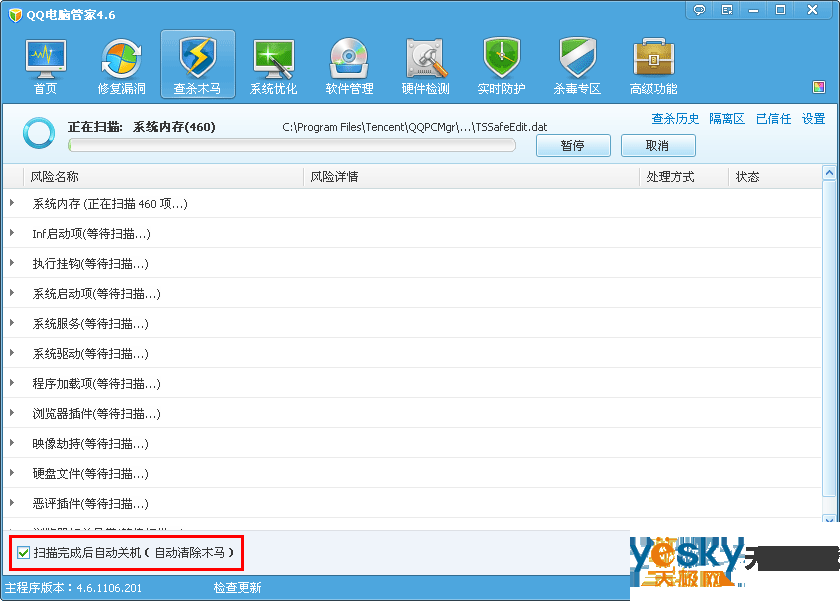
Task: Click the 风险名称 column header
Action: click(x=163, y=177)
